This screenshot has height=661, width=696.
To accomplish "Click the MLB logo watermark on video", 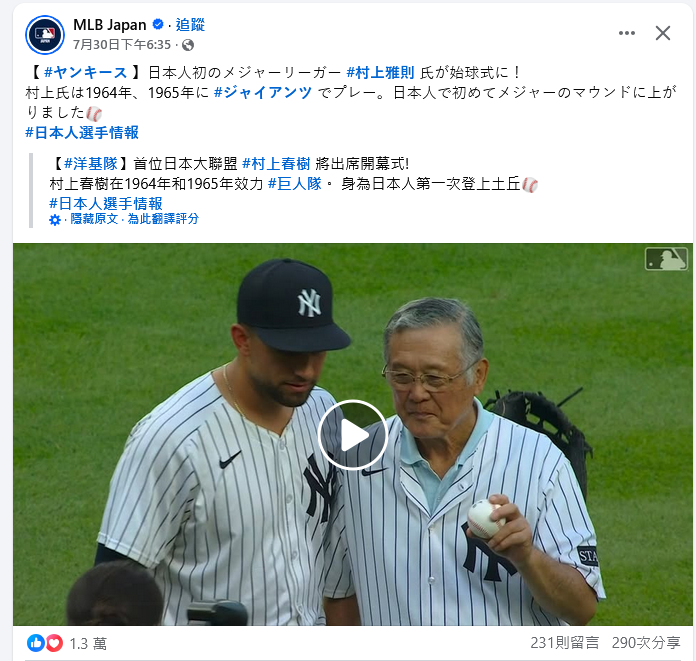I will (666, 258).
